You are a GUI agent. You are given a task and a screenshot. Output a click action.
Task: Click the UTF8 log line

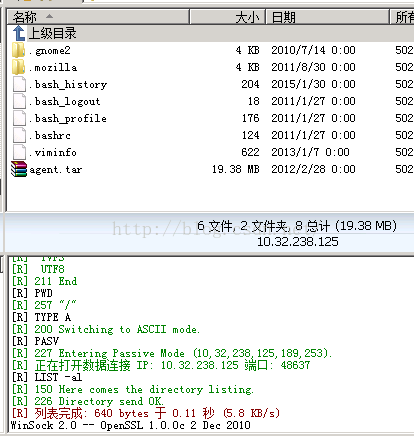[38, 269]
